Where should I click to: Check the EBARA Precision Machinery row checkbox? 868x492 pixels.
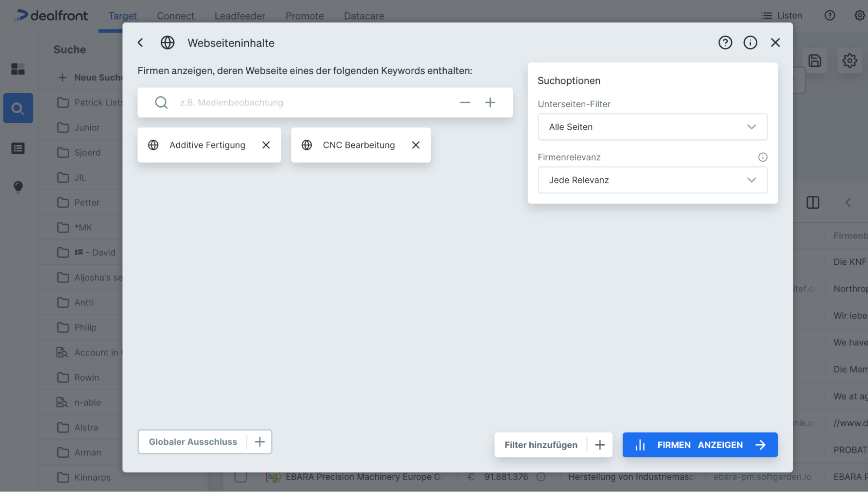[x=241, y=477]
